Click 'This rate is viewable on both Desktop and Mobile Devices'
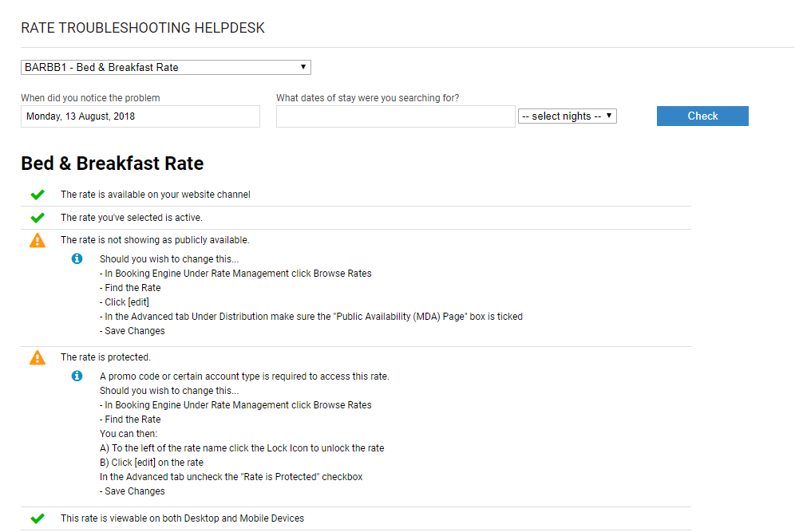 pos(183,518)
